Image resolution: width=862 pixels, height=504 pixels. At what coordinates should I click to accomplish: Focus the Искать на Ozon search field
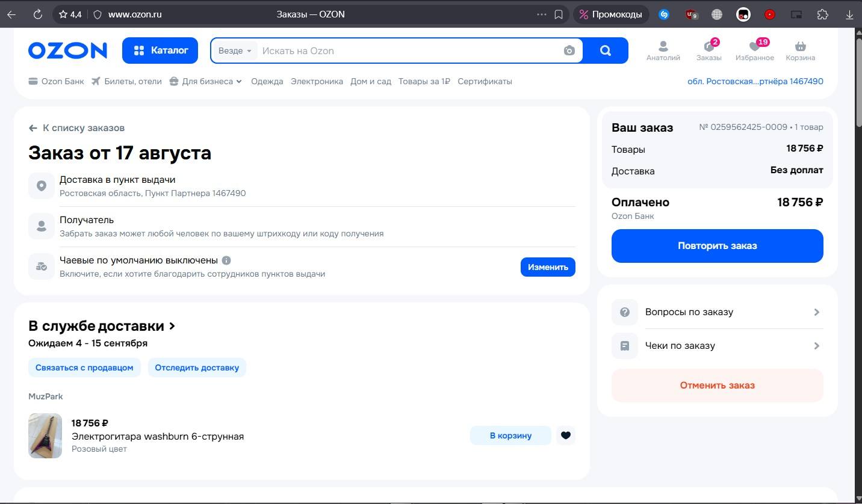click(x=409, y=51)
